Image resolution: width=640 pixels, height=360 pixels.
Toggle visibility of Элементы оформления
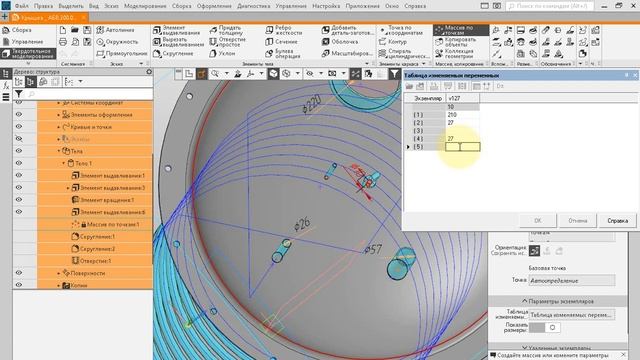pyautogui.click(x=19, y=115)
